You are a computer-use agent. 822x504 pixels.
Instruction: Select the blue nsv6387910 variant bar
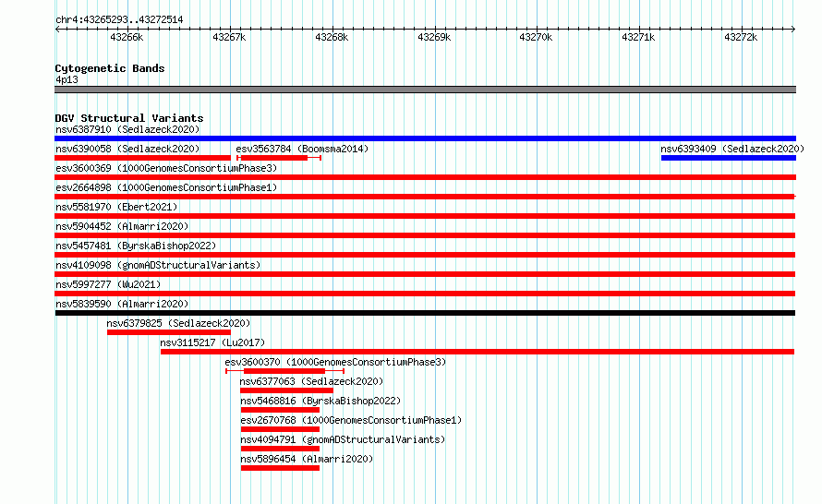(425, 138)
